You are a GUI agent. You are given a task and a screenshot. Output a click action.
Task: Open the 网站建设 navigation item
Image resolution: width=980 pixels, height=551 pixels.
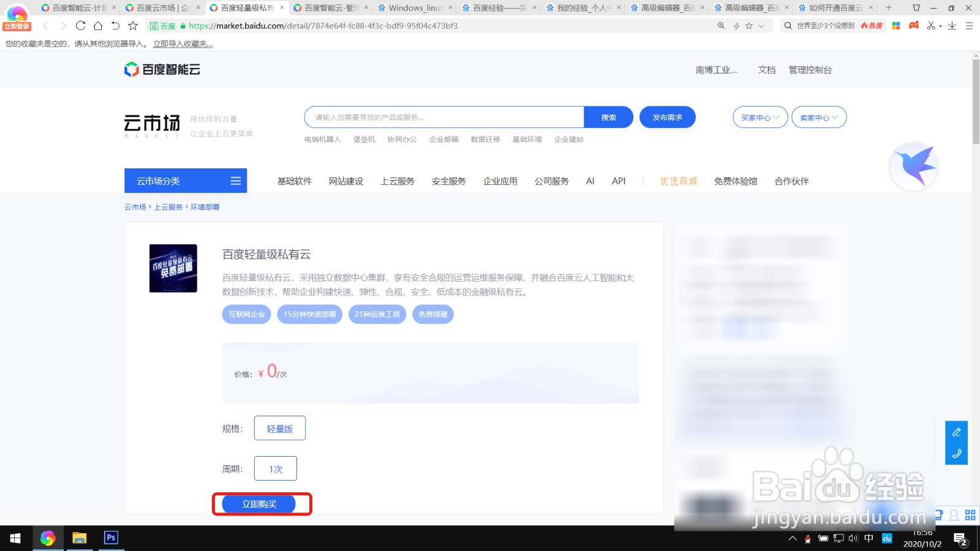(x=346, y=181)
